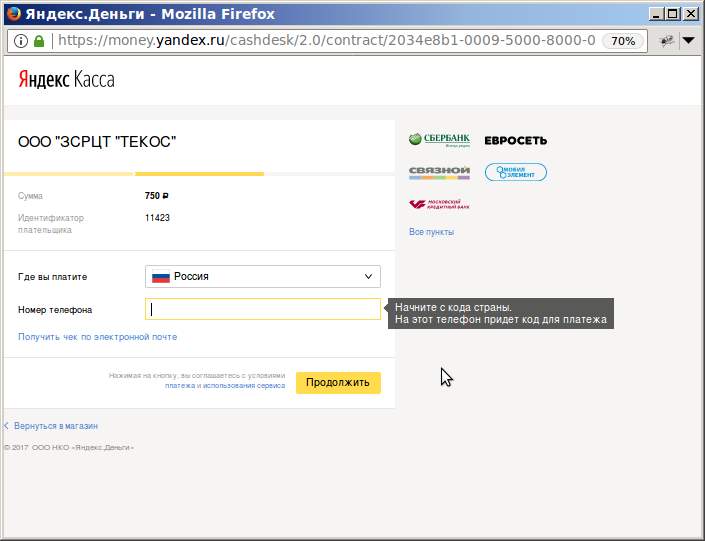Click the Russian flag in country selector
This screenshot has height=541, width=705.
161,277
